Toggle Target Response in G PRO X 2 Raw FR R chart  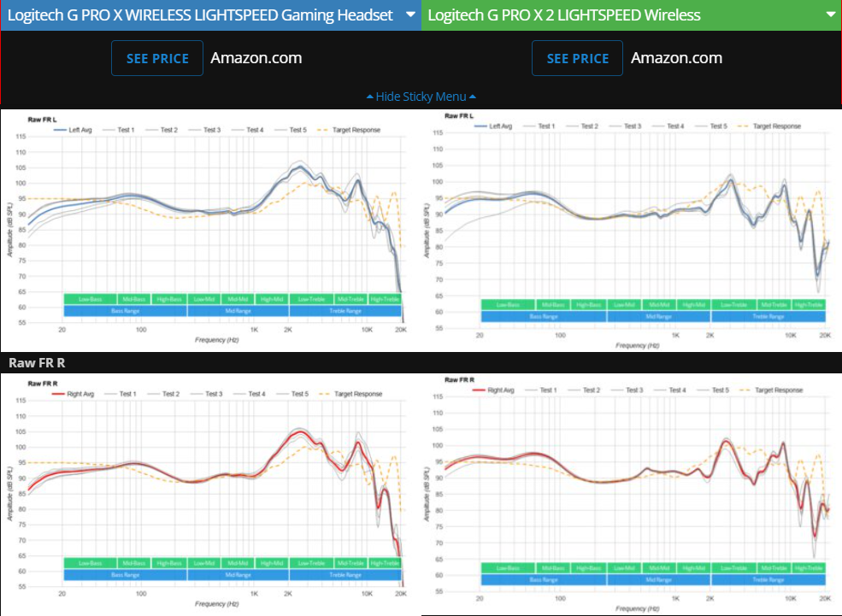point(771,390)
